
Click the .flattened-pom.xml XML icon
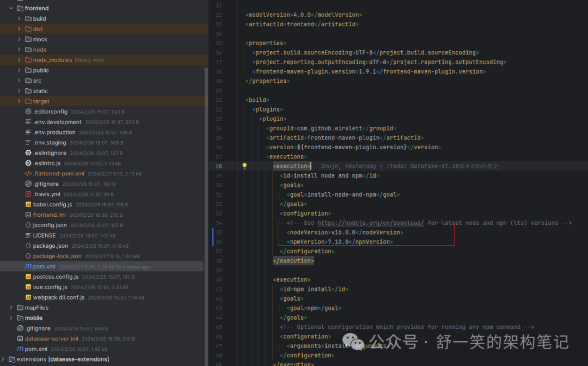point(28,173)
